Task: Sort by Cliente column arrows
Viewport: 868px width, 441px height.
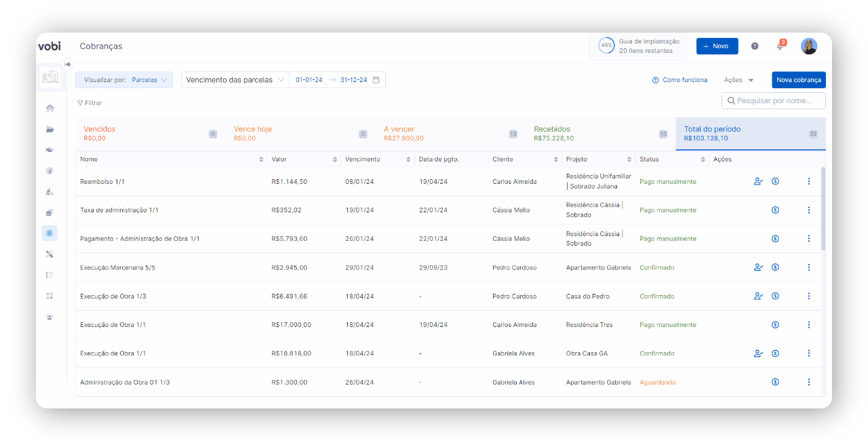Action: [x=555, y=159]
